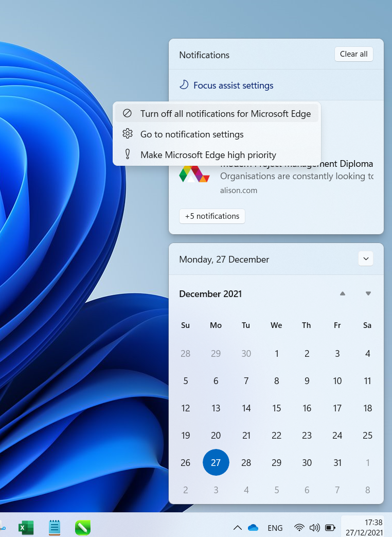Open Excel from the taskbar
Screen dimensions: 392x537
[26, 527]
